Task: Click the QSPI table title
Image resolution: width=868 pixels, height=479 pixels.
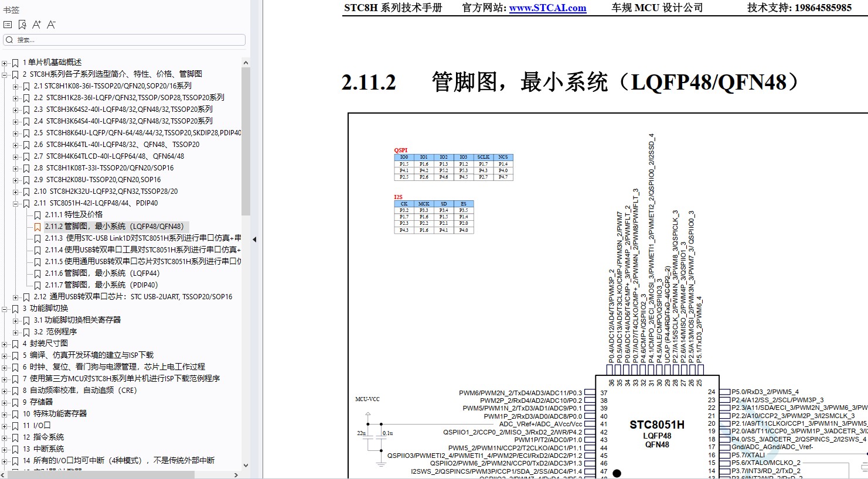Action: click(401, 150)
